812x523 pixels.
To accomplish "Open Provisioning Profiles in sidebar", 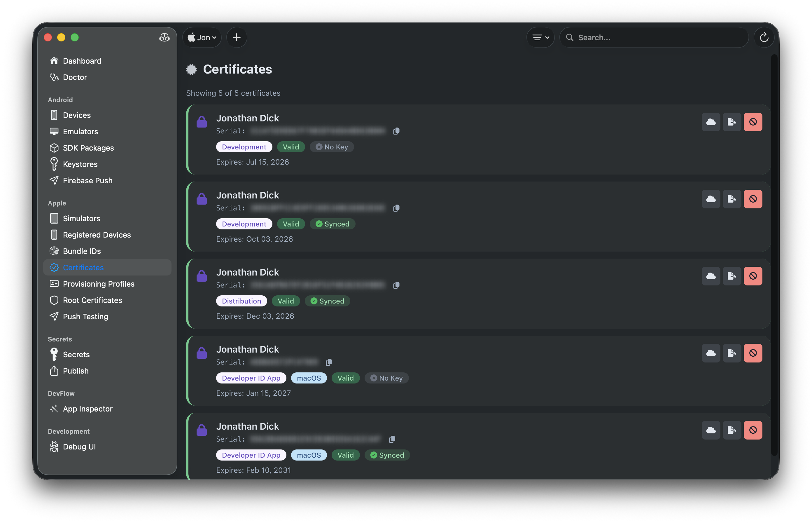I will click(98, 284).
